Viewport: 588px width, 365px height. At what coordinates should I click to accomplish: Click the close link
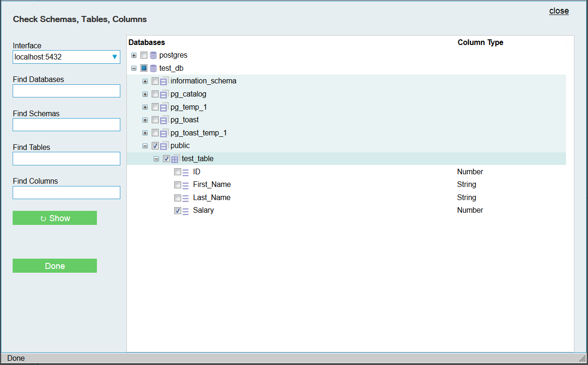(x=559, y=11)
